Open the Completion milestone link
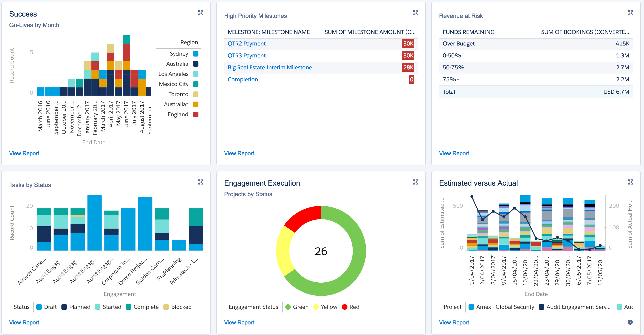Screen dimensions: 644x335 pos(243,79)
